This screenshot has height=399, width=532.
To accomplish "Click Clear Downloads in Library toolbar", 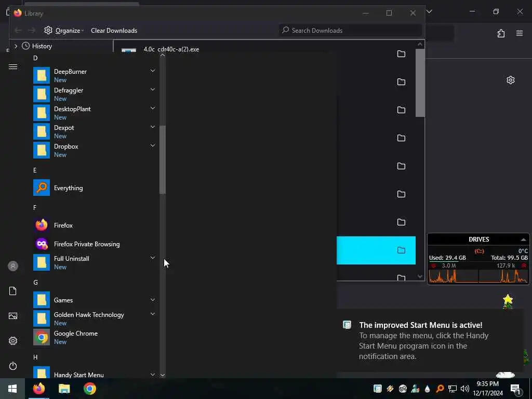I will pos(114,31).
